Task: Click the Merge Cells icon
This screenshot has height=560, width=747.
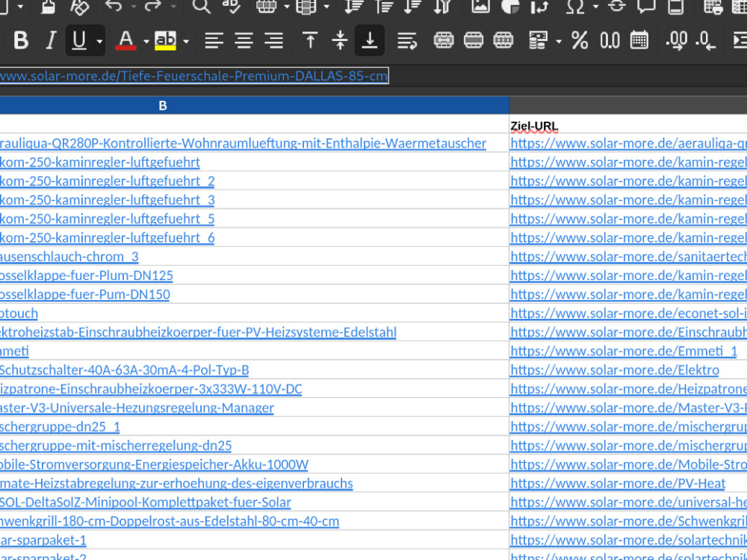Action: click(x=474, y=40)
